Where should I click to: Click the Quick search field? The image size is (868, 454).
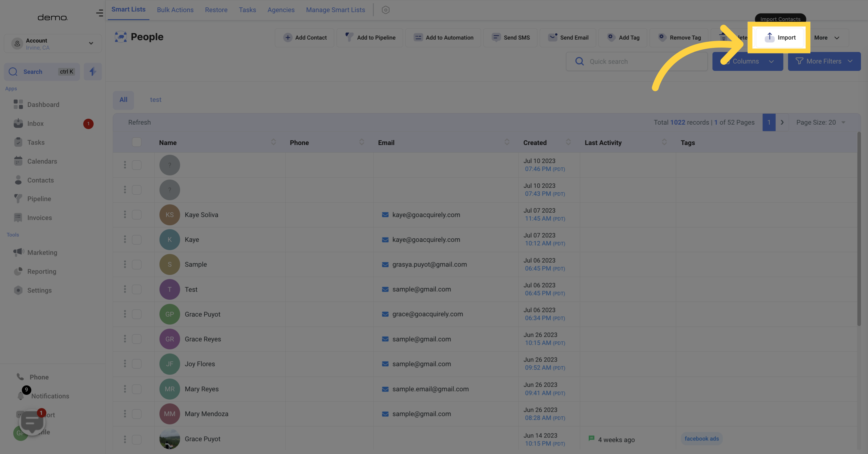pos(636,61)
